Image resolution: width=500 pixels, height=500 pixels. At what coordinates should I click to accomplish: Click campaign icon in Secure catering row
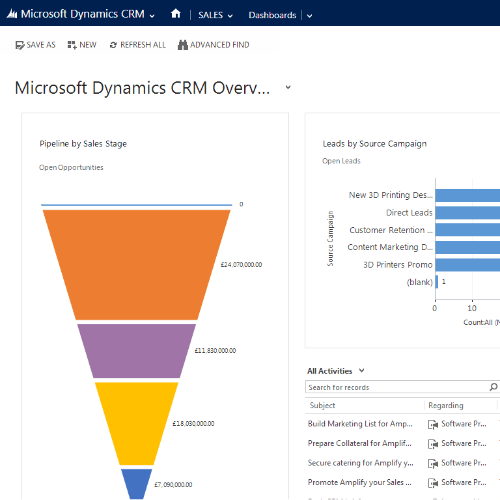coord(433,463)
